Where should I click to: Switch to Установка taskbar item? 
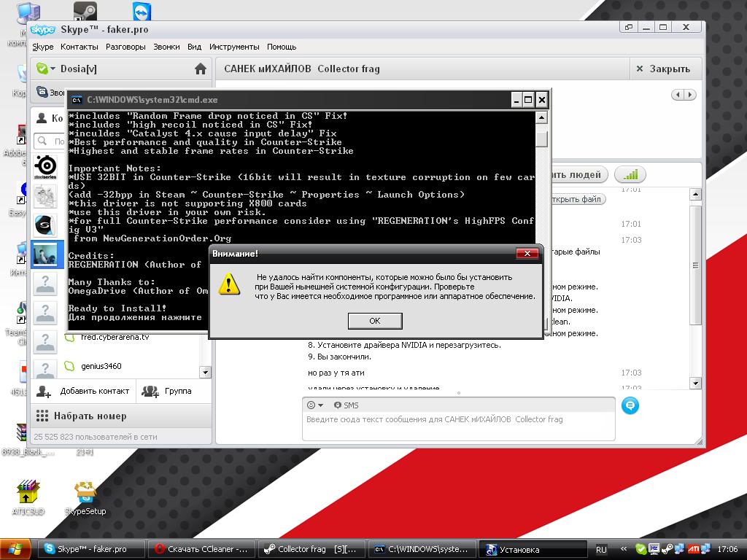[533, 549]
